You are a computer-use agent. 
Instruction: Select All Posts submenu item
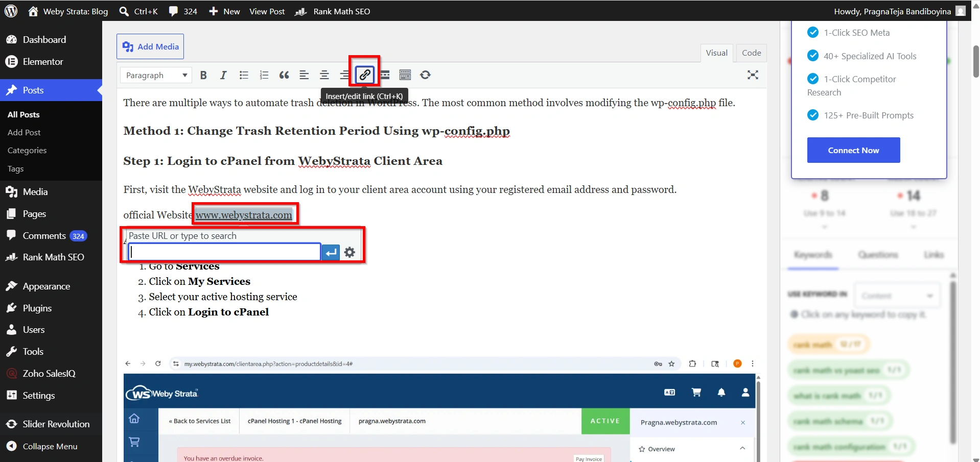pyautogui.click(x=24, y=114)
